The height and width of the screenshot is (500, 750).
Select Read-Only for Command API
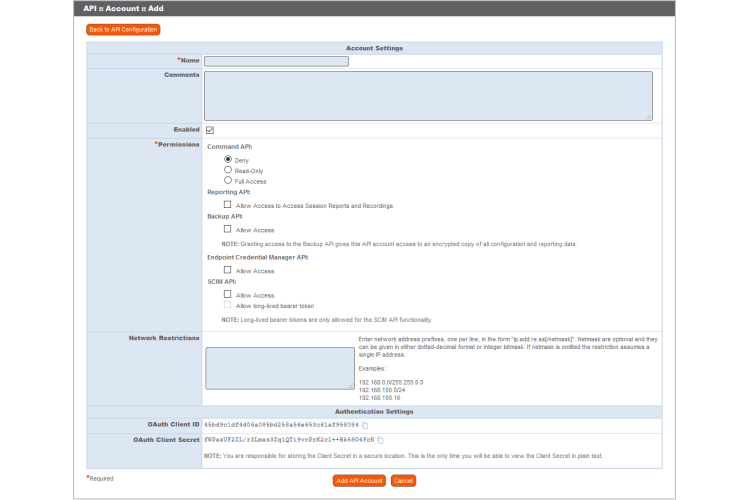pyautogui.click(x=228, y=170)
